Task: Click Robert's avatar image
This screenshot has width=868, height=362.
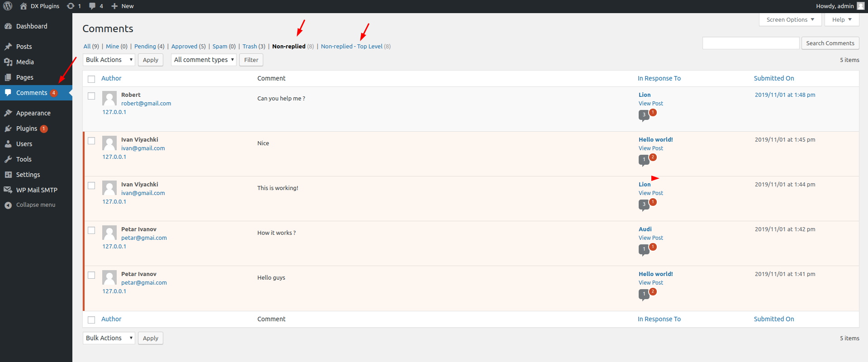Action: [109, 98]
